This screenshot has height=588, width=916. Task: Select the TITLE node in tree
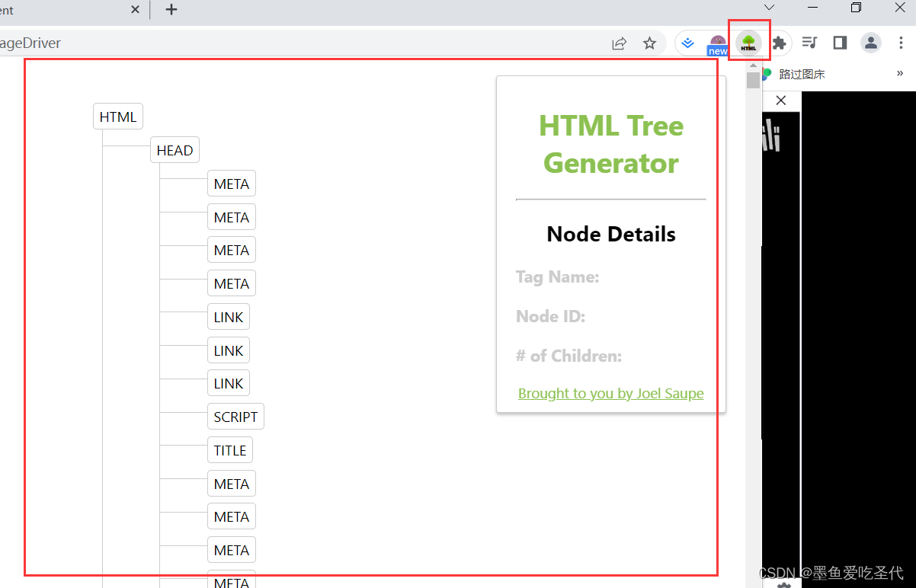pyautogui.click(x=229, y=450)
